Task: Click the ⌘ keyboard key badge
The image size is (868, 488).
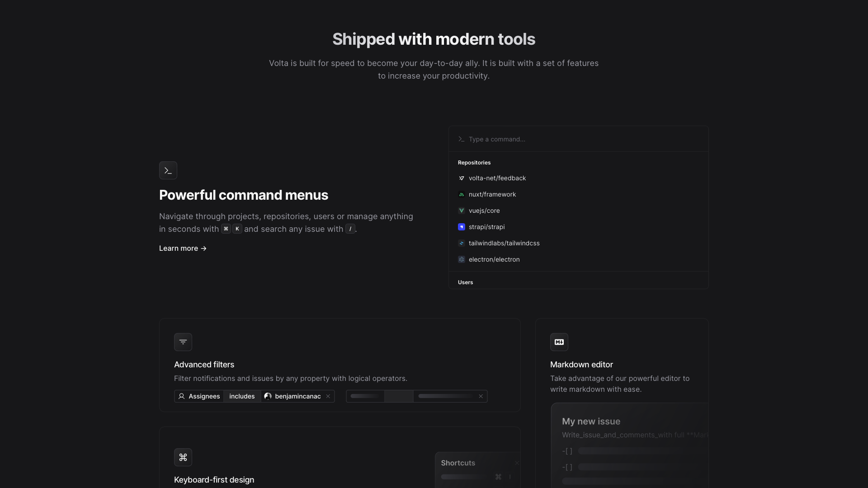Action: (226, 229)
